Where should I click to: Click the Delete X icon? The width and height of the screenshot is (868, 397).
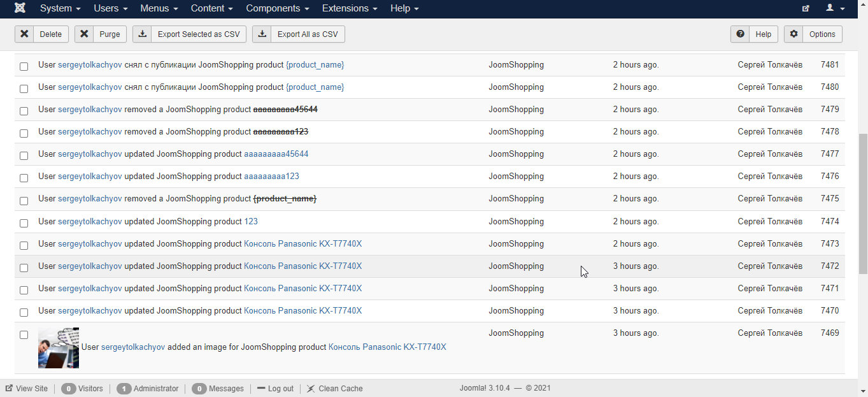click(24, 34)
